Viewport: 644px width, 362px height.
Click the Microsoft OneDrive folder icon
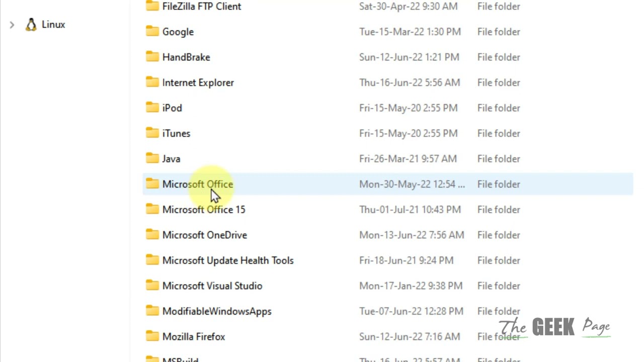[152, 234]
